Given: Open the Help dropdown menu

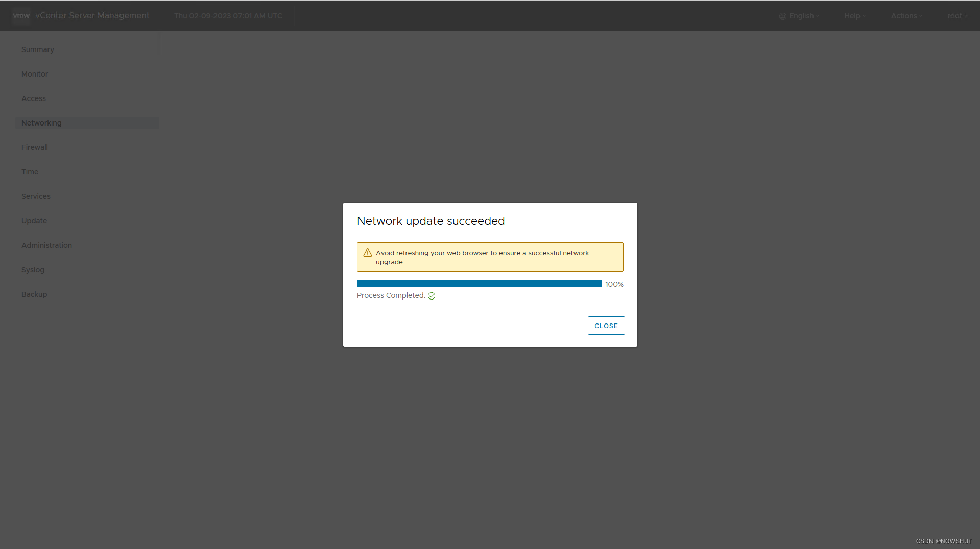Looking at the screenshot, I should click(x=855, y=16).
